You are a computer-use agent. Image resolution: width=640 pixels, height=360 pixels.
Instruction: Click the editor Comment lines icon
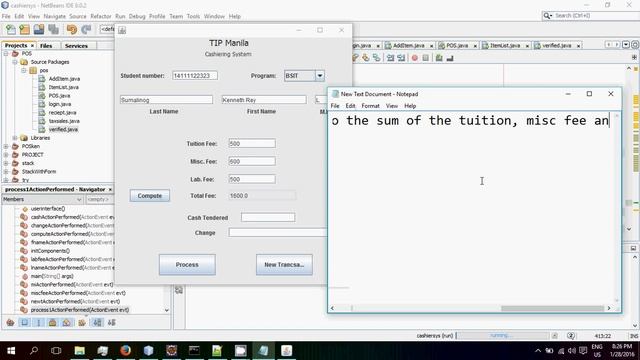click(439, 58)
